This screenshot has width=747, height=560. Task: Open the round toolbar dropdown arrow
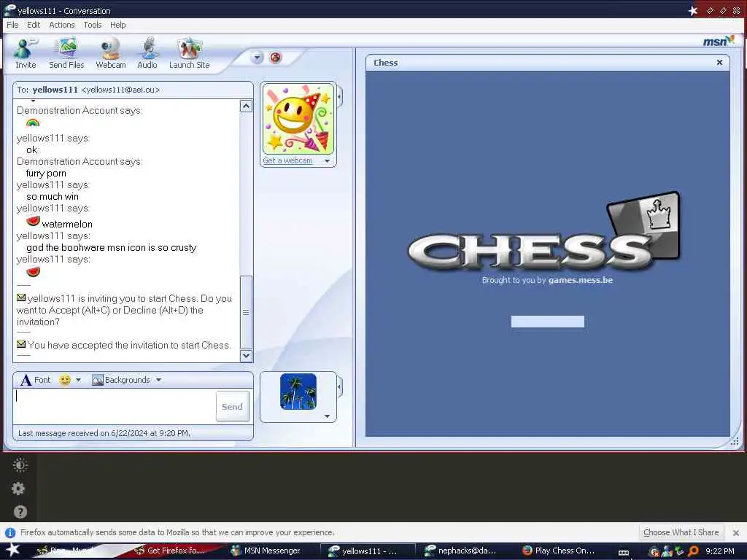257,58
